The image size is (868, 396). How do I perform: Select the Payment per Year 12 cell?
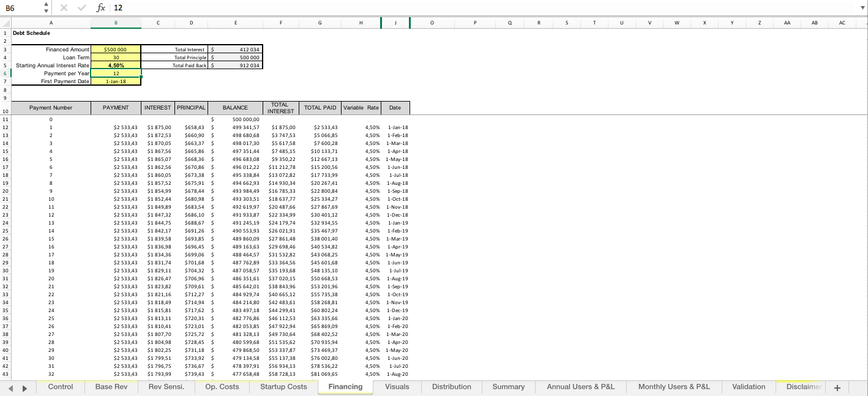point(116,73)
